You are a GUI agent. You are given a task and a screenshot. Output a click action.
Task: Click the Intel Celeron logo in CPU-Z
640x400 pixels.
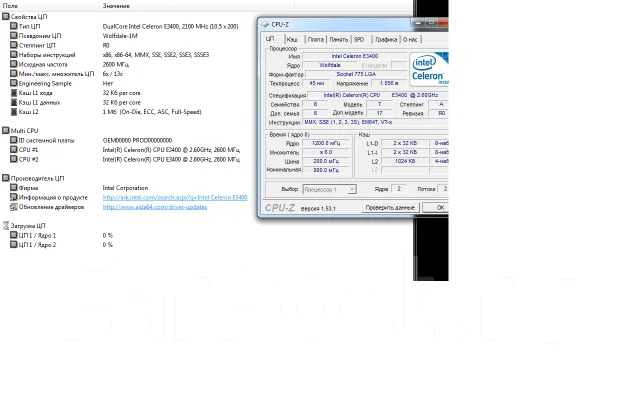[429, 69]
